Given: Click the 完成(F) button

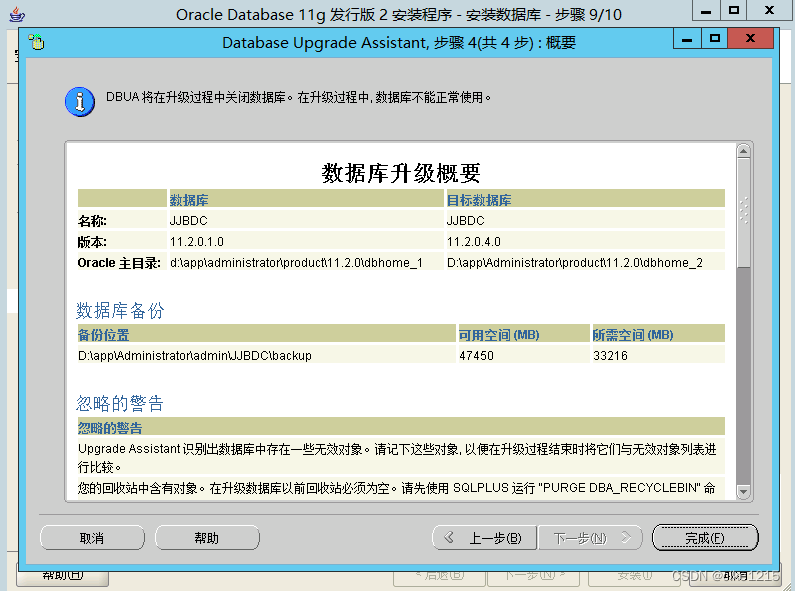Looking at the screenshot, I should [705, 537].
